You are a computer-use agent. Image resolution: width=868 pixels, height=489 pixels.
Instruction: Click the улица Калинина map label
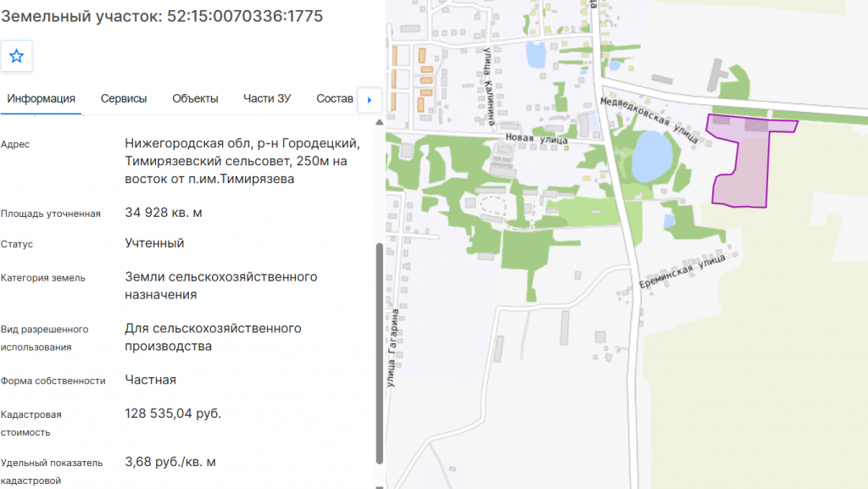click(x=489, y=86)
